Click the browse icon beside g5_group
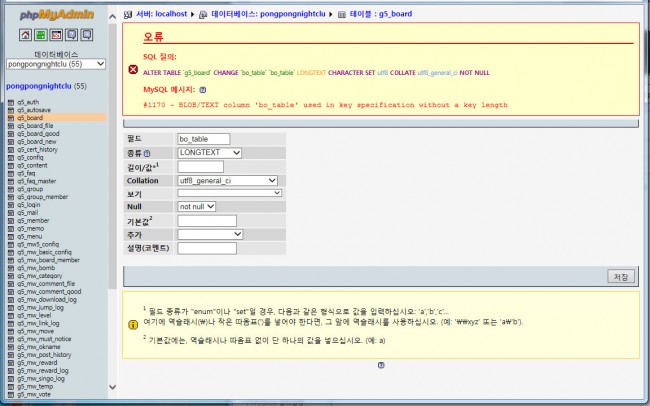The image size is (650, 406). click(11, 189)
